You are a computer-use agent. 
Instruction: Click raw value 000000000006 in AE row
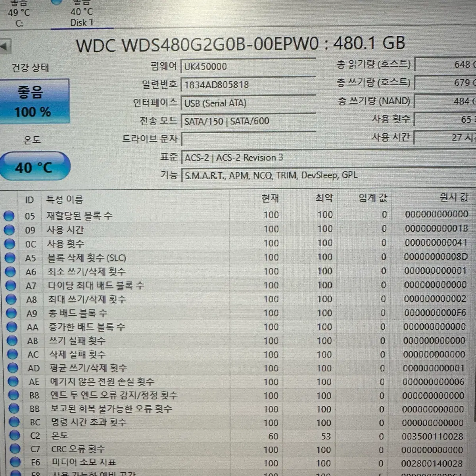pyautogui.click(x=434, y=382)
